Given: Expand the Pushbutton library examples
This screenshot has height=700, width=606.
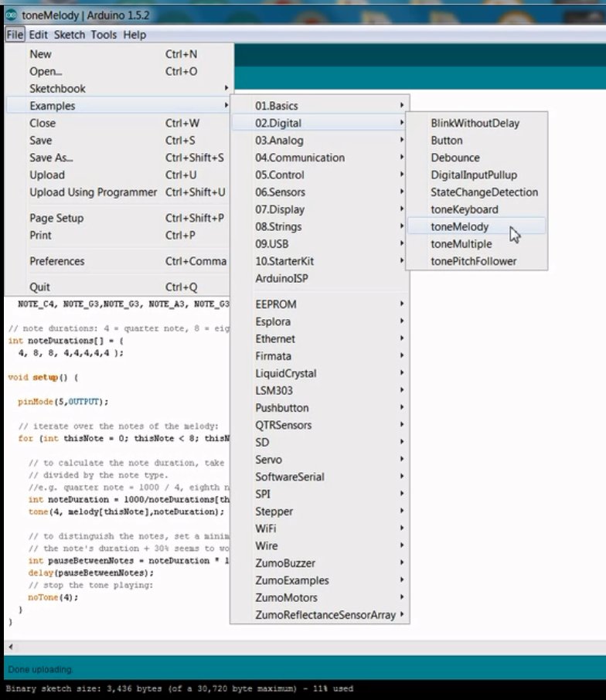Looking at the screenshot, I should [x=320, y=408].
